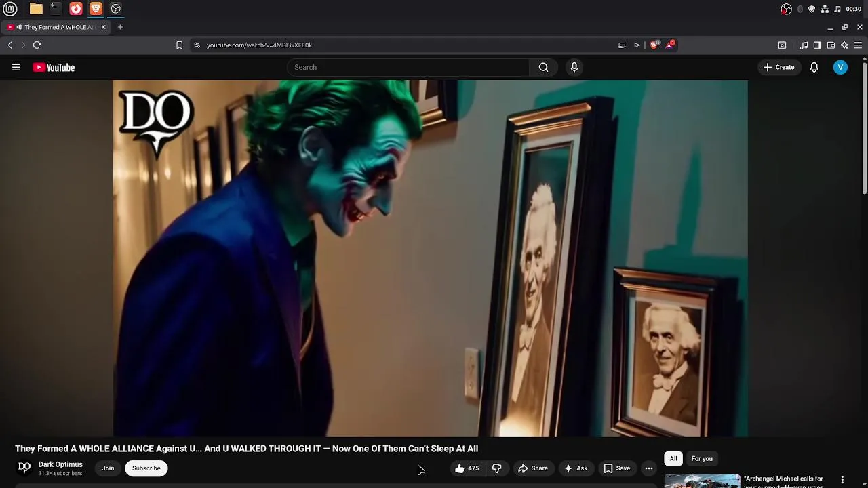Launch the Terminal from taskbar
Screen dimensions: 868x488
point(56,9)
